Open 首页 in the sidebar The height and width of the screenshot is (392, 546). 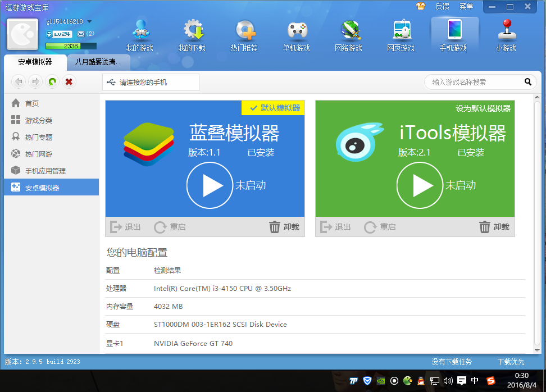coord(52,103)
